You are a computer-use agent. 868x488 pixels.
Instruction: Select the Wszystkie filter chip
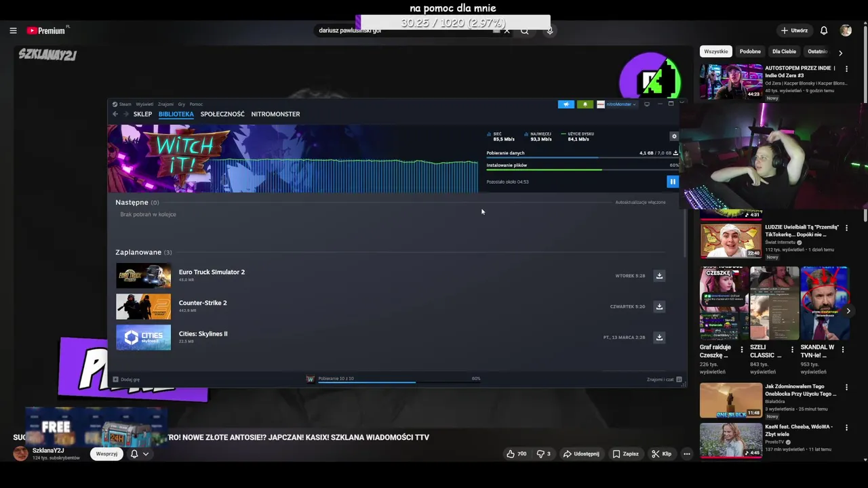click(x=715, y=52)
